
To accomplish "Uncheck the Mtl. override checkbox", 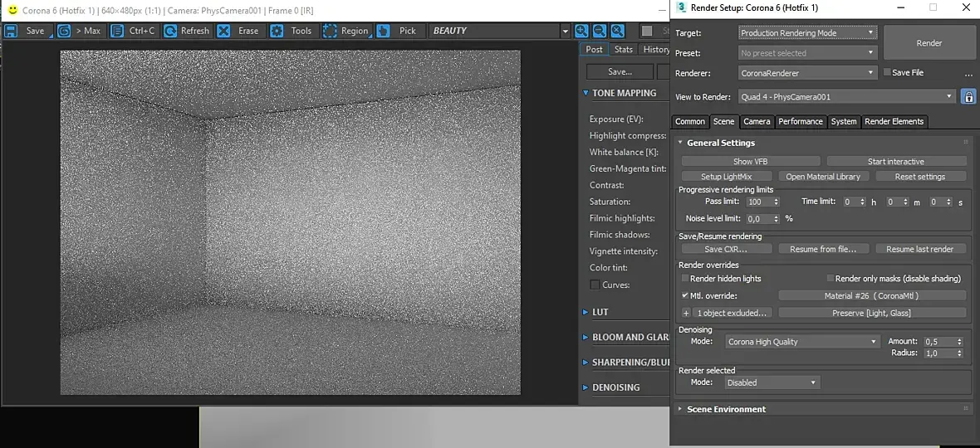I will coord(685,295).
